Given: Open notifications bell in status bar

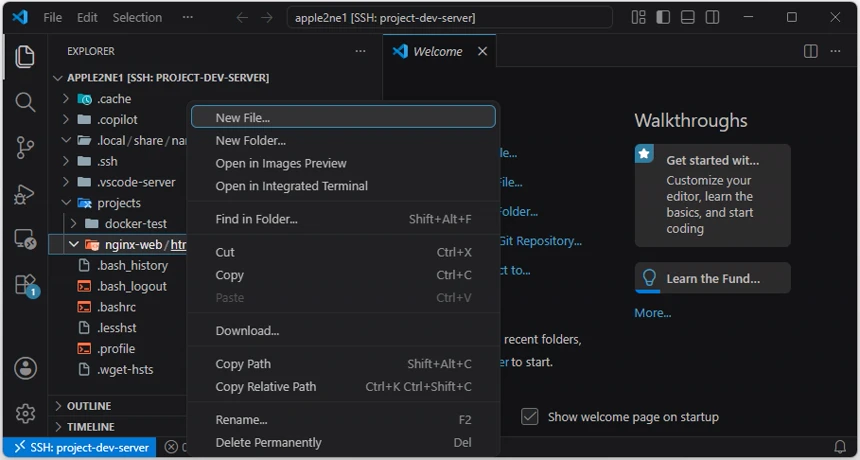Looking at the screenshot, I should point(840,447).
